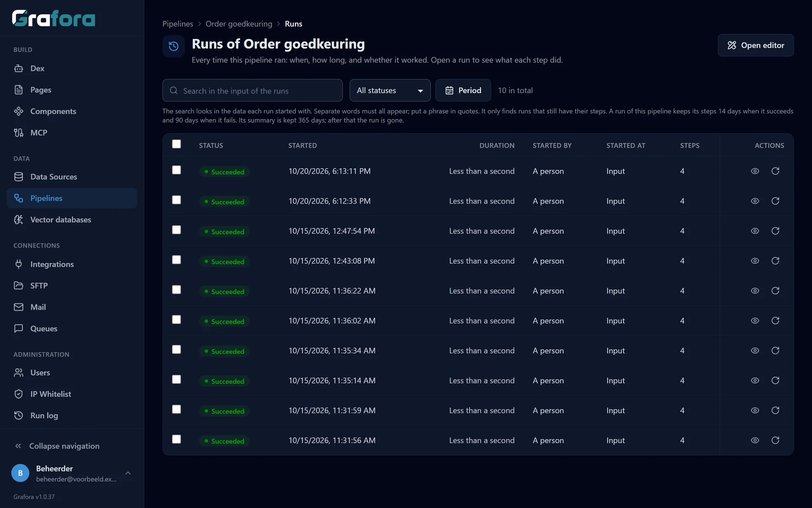The image size is (812, 508).
Task: Open MCP in the sidebar
Action: (x=72, y=133)
